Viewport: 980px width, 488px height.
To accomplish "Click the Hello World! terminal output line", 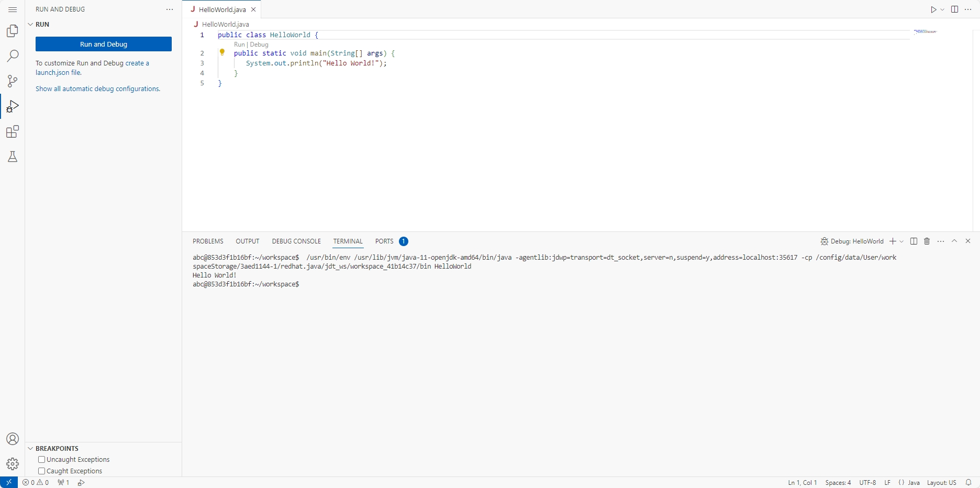I will pos(215,275).
